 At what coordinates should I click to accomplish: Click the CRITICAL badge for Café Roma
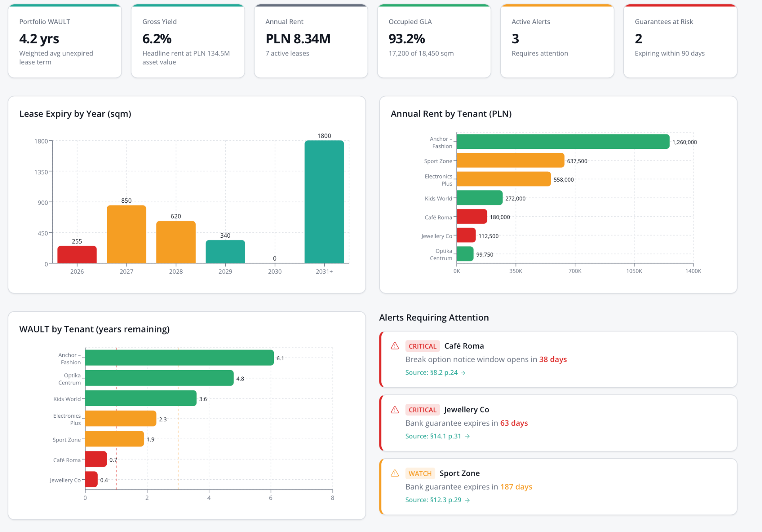click(x=422, y=346)
